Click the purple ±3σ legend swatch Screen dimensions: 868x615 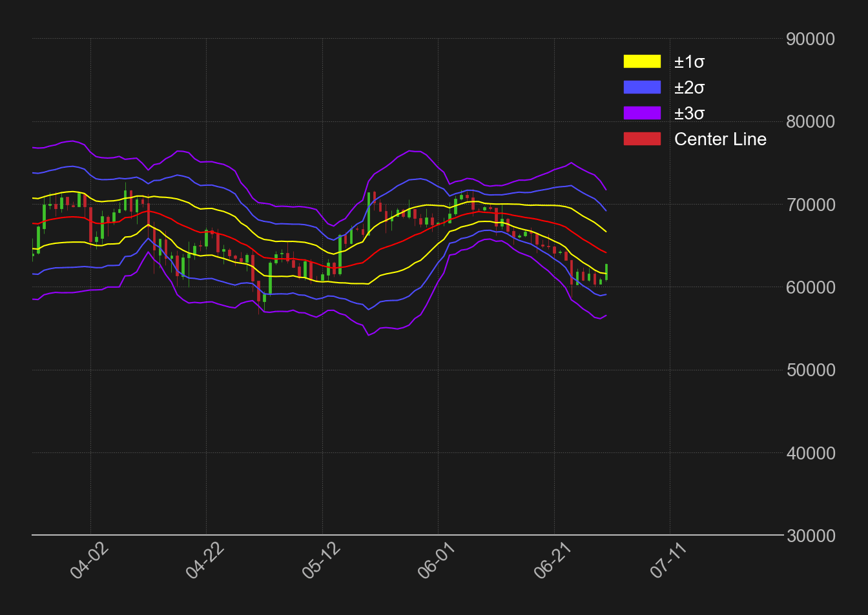pos(642,113)
